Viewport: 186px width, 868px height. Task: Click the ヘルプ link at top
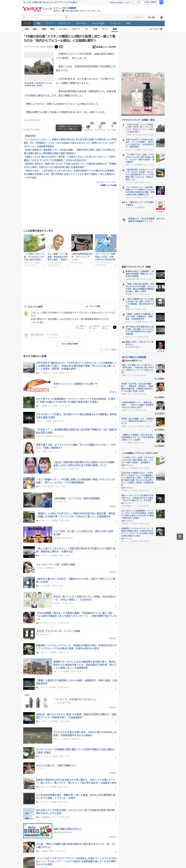pos(127,2)
